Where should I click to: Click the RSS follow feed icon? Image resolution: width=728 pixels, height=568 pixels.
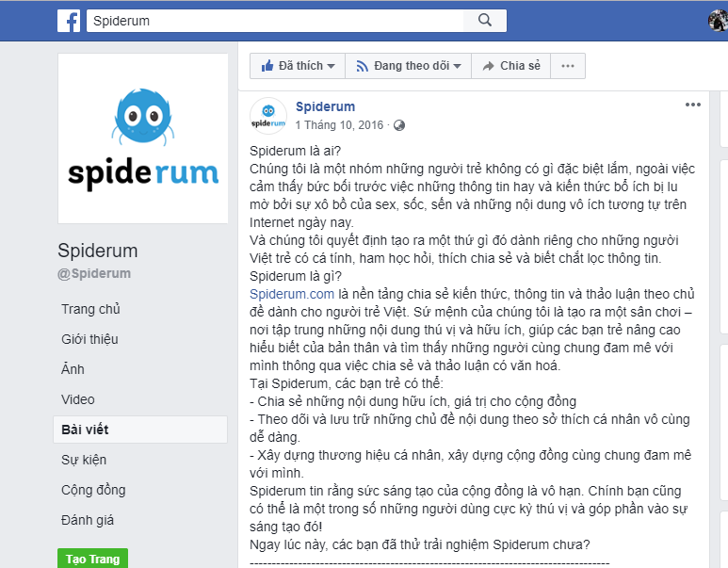point(363,67)
